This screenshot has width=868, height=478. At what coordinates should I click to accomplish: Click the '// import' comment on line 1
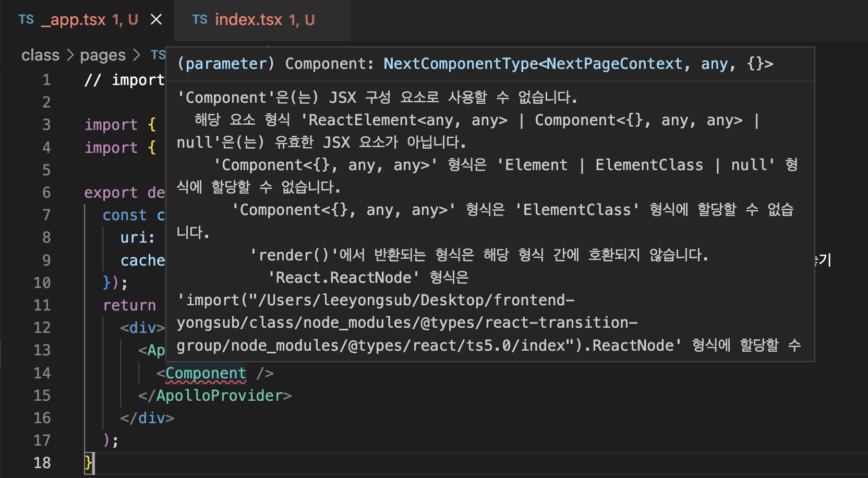tap(125, 80)
